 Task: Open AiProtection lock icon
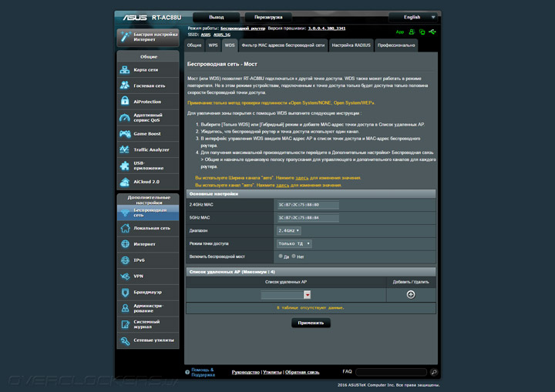(x=125, y=101)
